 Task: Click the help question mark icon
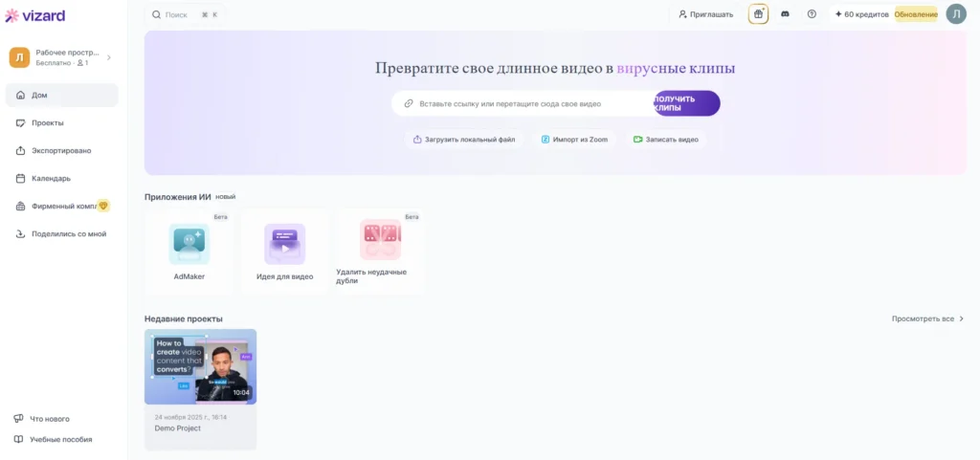(812, 13)
